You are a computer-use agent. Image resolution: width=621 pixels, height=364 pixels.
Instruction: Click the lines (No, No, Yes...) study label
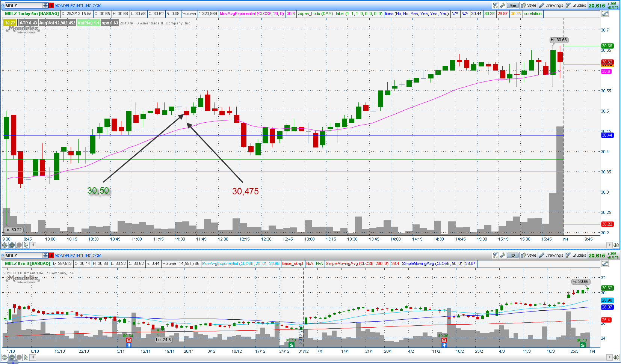point(417,14)
